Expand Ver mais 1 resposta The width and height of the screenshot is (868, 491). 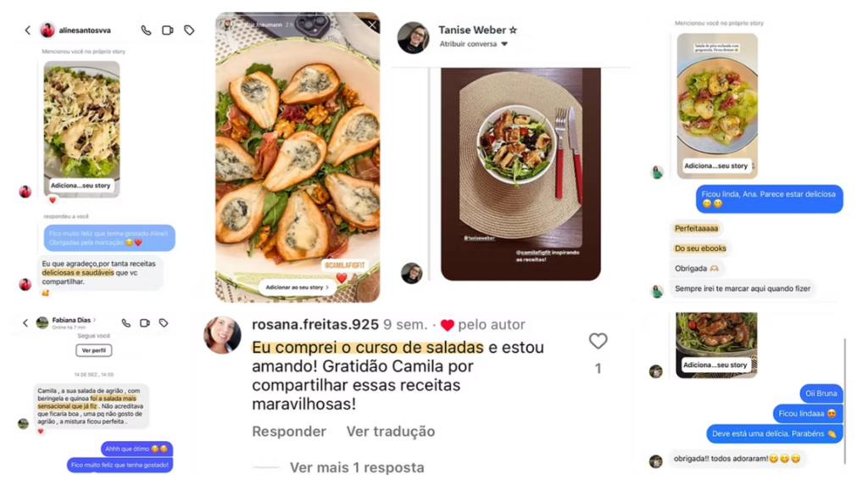357,467
